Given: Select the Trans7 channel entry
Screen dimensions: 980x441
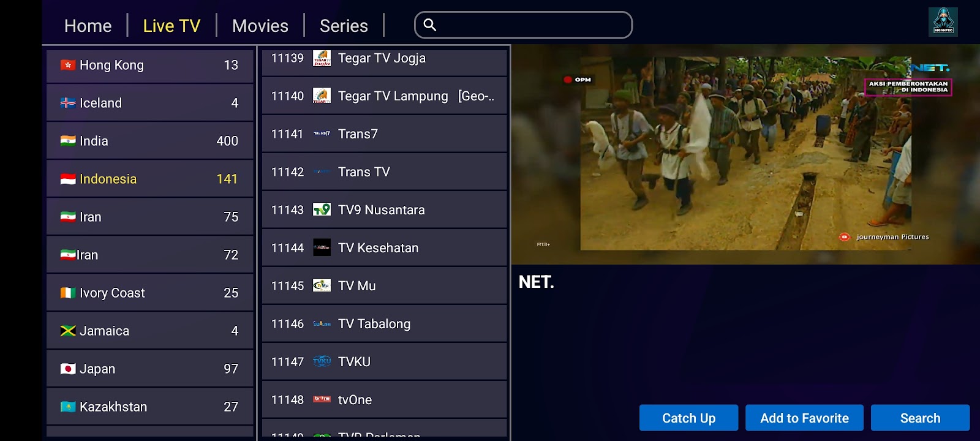Looking at the screenshot, I should pos(385,134).
